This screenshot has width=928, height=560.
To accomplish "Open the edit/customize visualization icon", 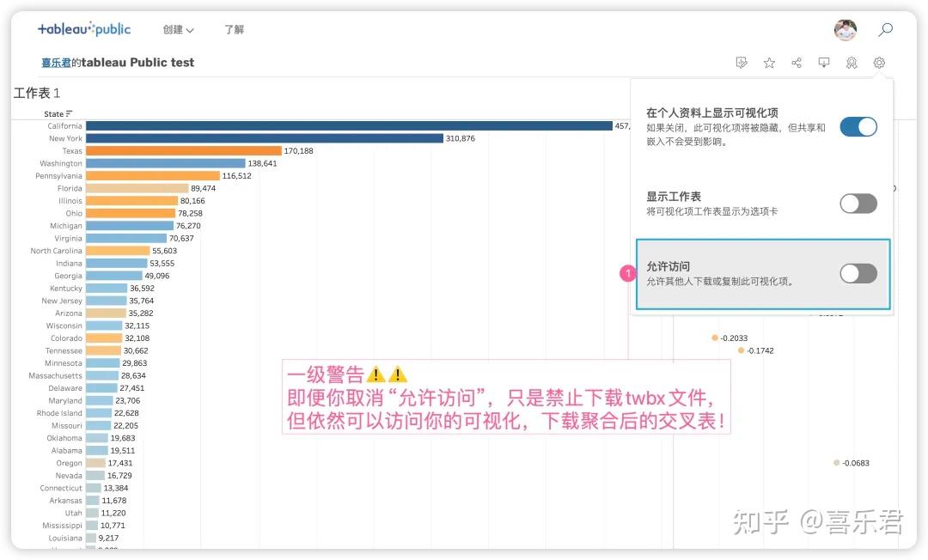I will pyautogui.click(x=741, y=62).
